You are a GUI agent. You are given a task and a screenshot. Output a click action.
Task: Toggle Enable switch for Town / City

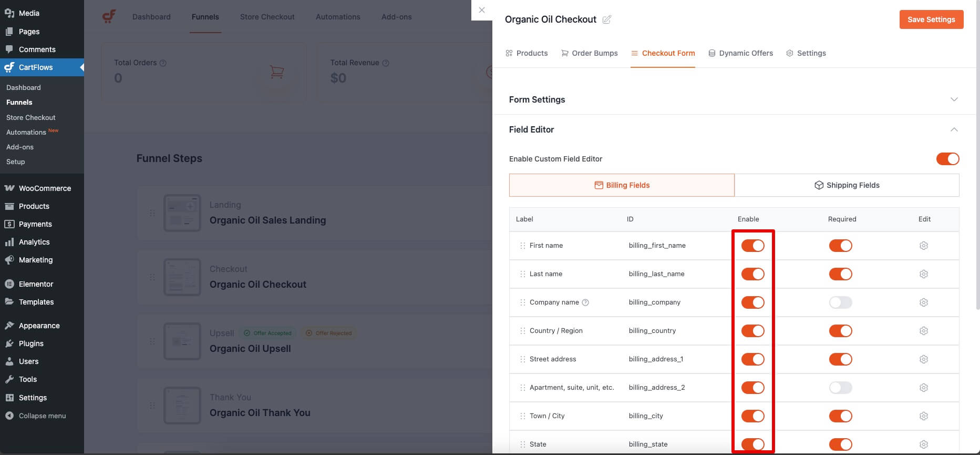(x=753, y=416)
